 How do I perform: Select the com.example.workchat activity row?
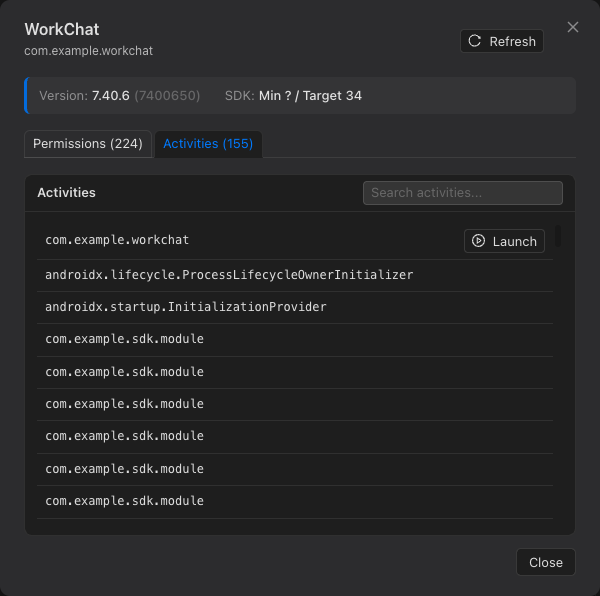[x=295, y=241]
